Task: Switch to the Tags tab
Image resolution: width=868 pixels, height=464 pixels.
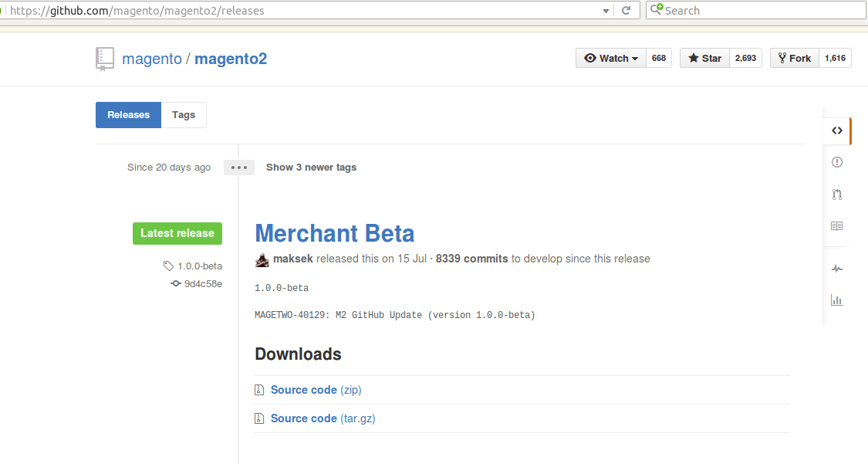Action: tap(184, 114)
